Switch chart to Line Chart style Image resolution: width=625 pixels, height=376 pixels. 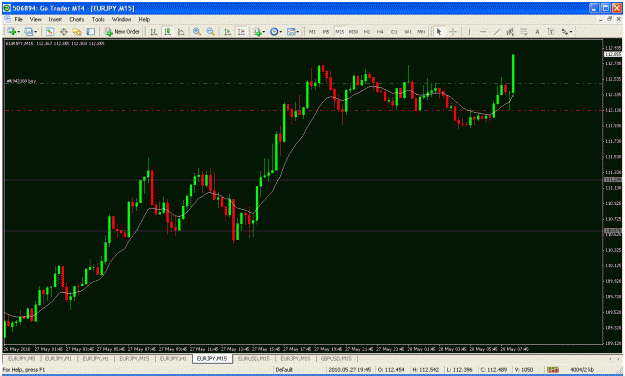point(181,31)
